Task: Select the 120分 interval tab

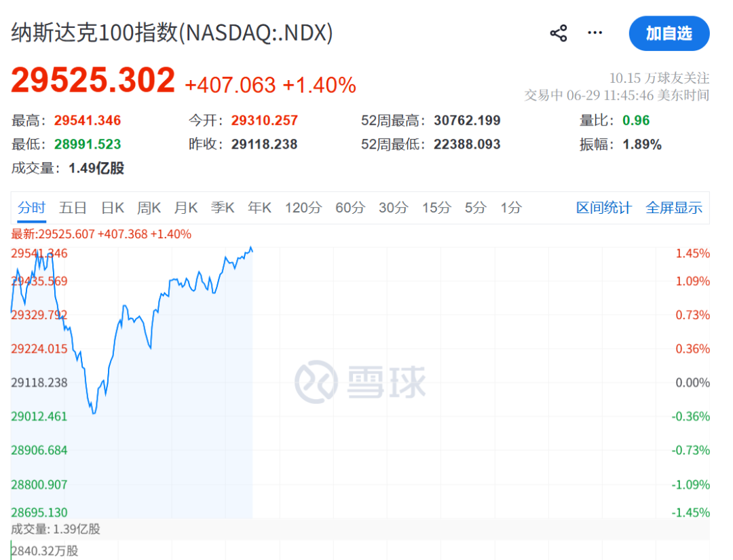Action: 303,207
